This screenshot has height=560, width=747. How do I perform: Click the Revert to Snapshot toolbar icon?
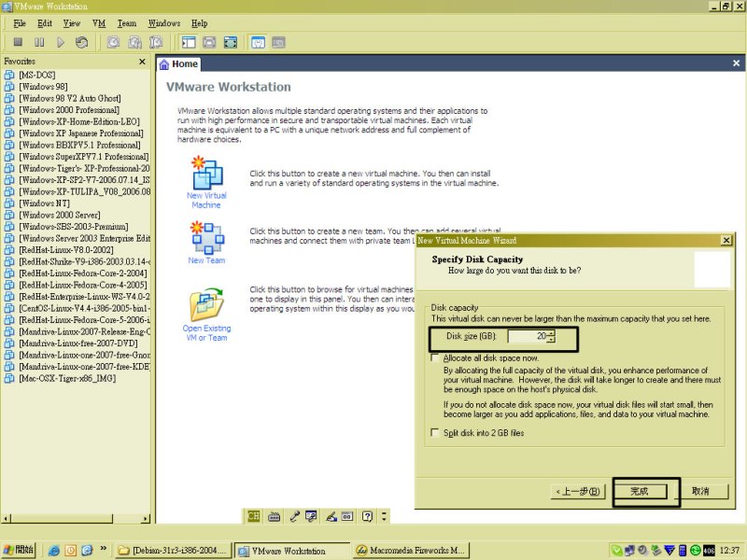coord(134,42)
